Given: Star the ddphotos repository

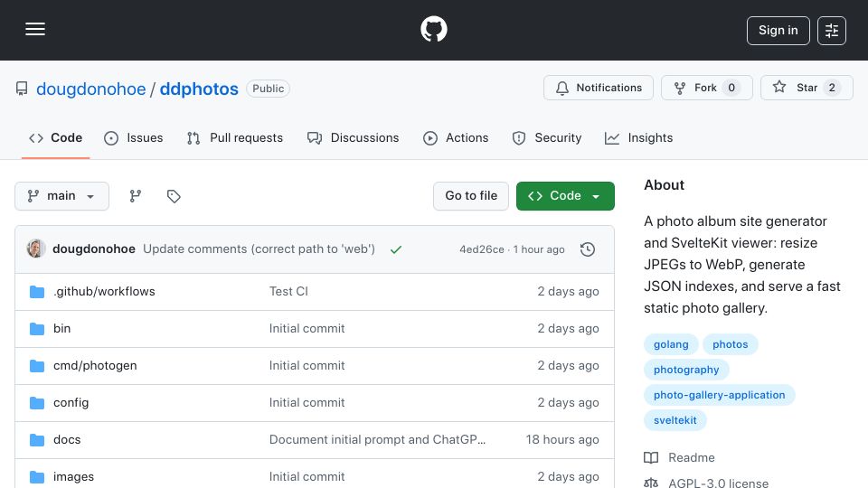Looking at the screenshot, I should pyautogui.click(x=807, y=88).
